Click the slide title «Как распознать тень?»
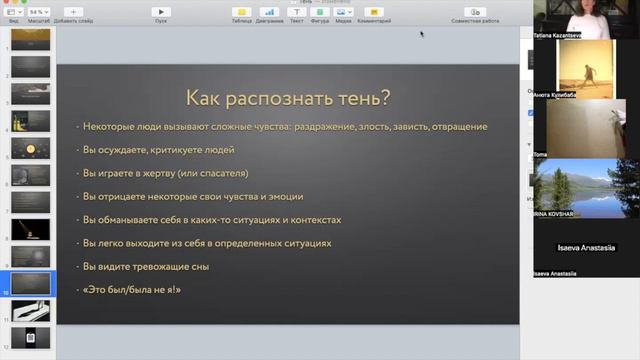The image size is (640, 360). 288,98
